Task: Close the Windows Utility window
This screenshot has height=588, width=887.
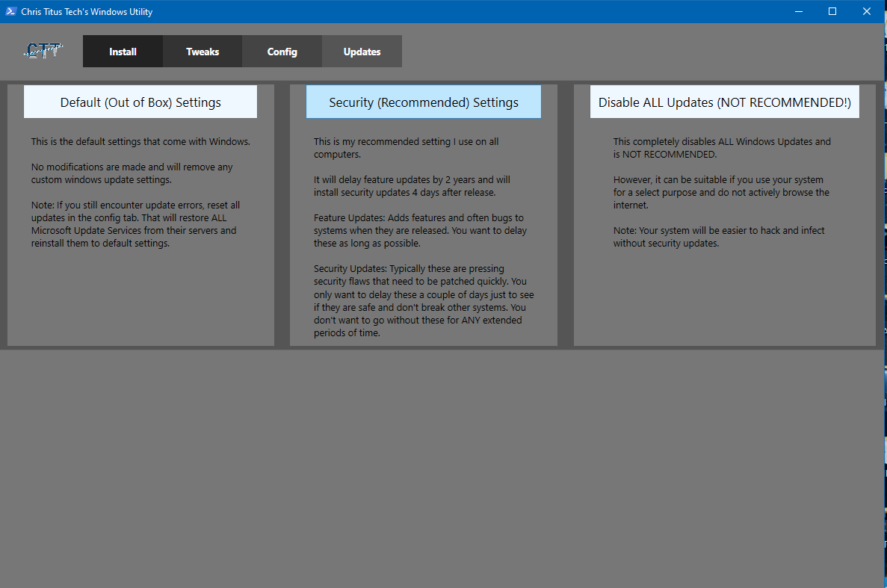Action: [867, 11]
